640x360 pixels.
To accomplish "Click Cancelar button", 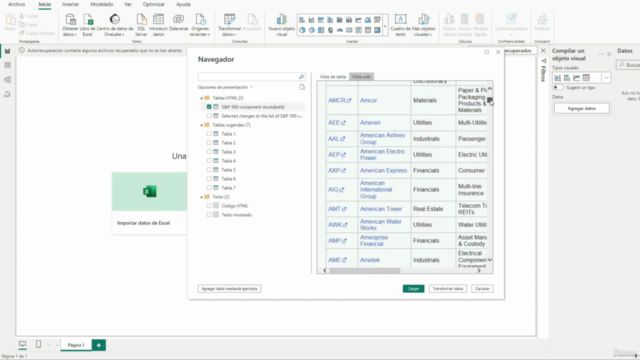I will click(x=482, y=289).
